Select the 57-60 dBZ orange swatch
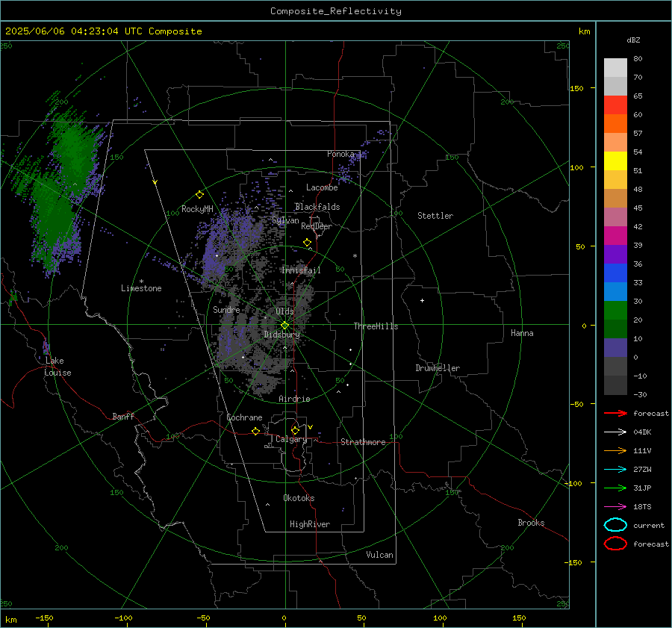Screen dimensions: 672x628 [615, 124]
